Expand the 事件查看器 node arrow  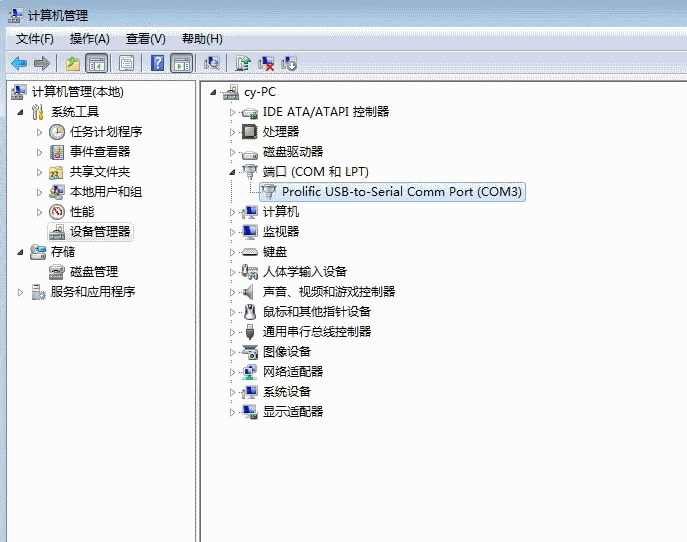pos(39,152)
